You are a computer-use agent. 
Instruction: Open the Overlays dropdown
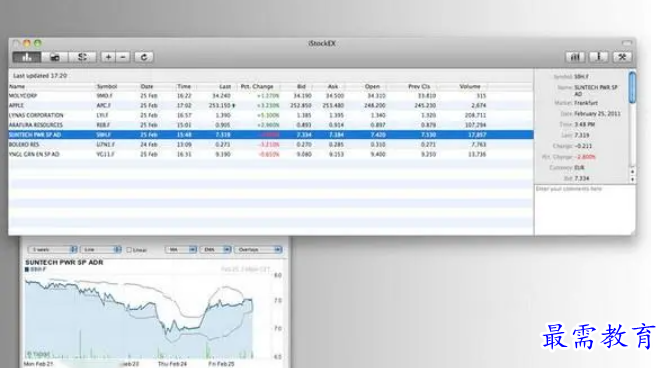pos(258,250)
